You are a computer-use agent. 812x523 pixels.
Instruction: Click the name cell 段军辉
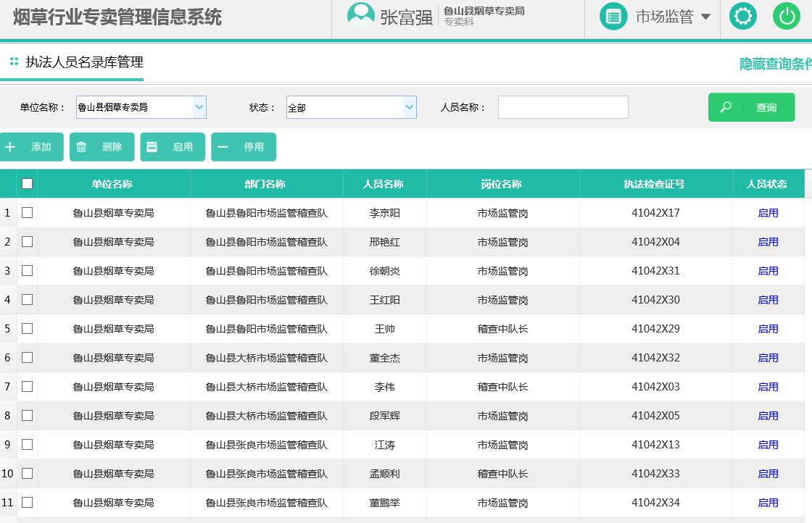coord(385,415)
